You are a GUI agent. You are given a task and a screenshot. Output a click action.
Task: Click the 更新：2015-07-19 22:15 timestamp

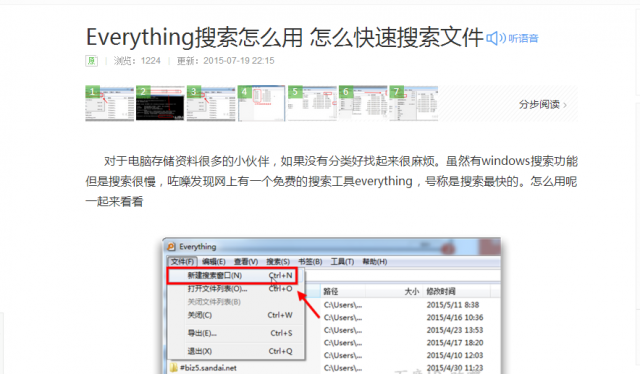(225, 61)
